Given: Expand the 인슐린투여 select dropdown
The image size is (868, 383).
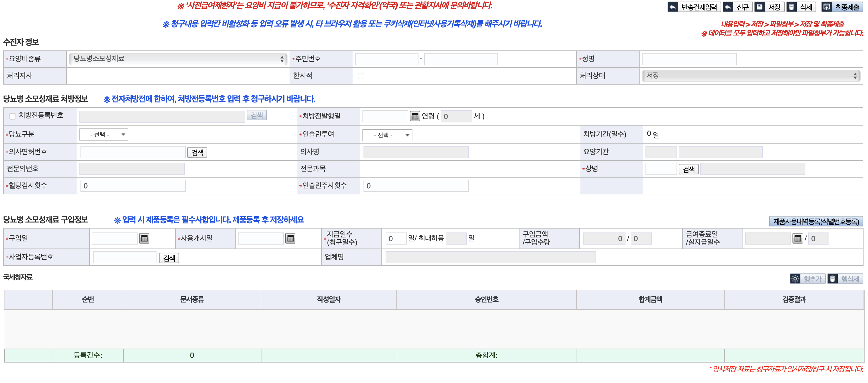Looking at the screenshot, I should pos(387,135).
